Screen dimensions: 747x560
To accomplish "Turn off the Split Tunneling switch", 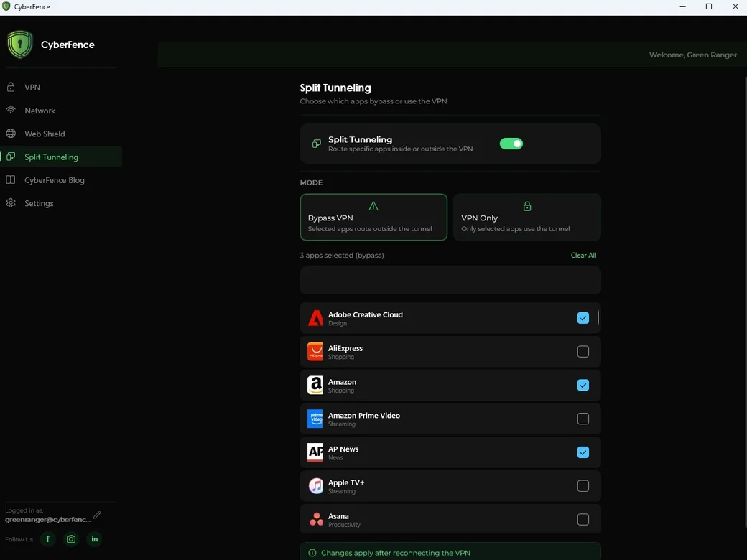I will (511, 144).
